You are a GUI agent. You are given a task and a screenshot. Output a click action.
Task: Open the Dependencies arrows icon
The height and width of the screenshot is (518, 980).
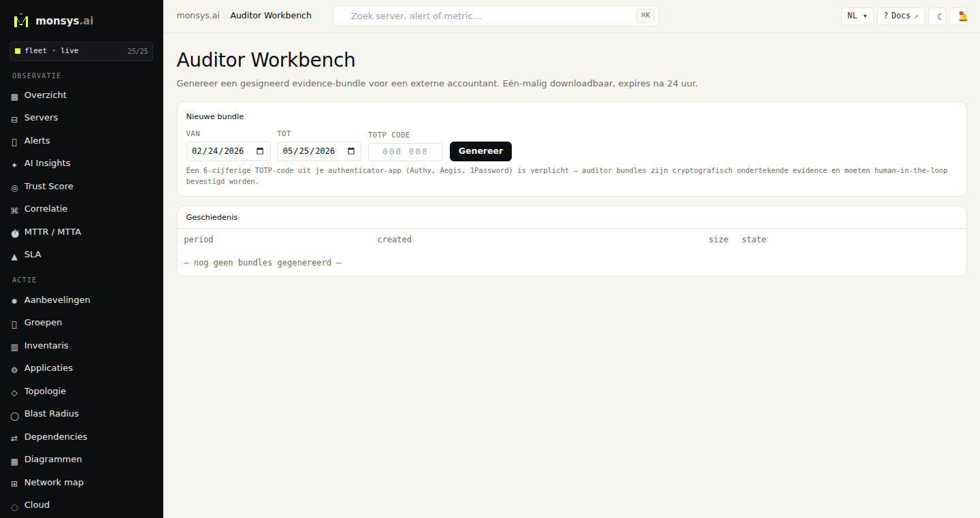14,438
